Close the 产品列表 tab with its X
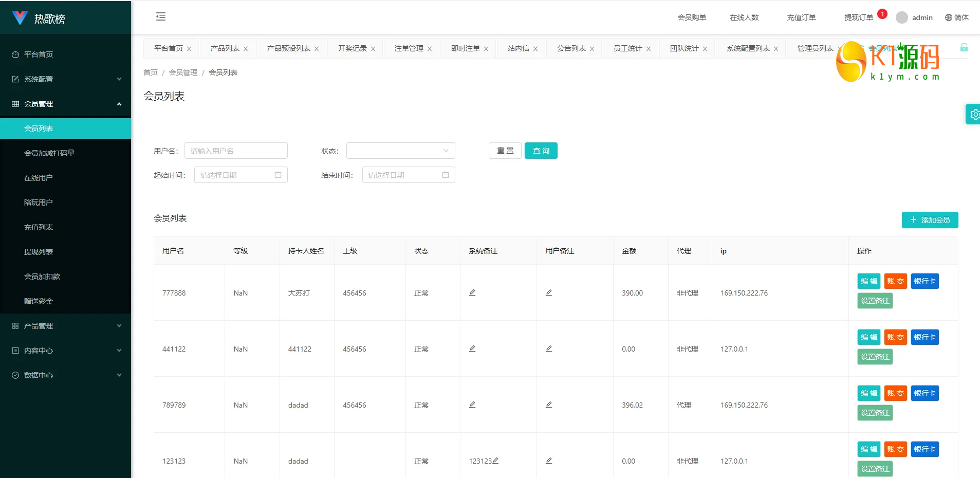 click(246, 49)
